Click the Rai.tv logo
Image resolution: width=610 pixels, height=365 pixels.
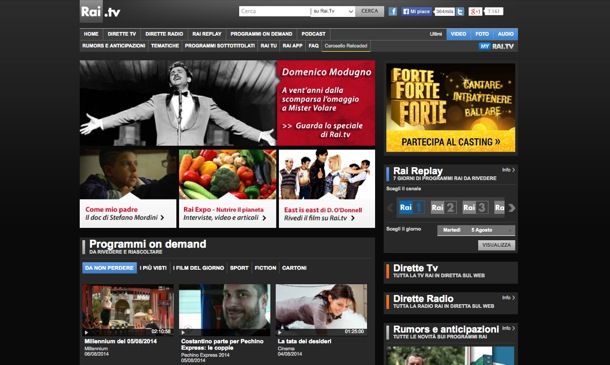click(101, 12)
